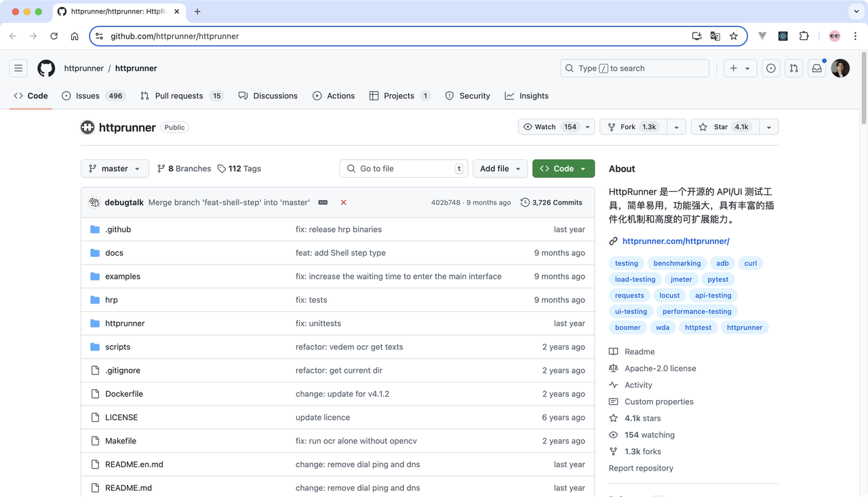
Task: Click the Chrome profile avatar in the toolbar
Action: [835, 36]
